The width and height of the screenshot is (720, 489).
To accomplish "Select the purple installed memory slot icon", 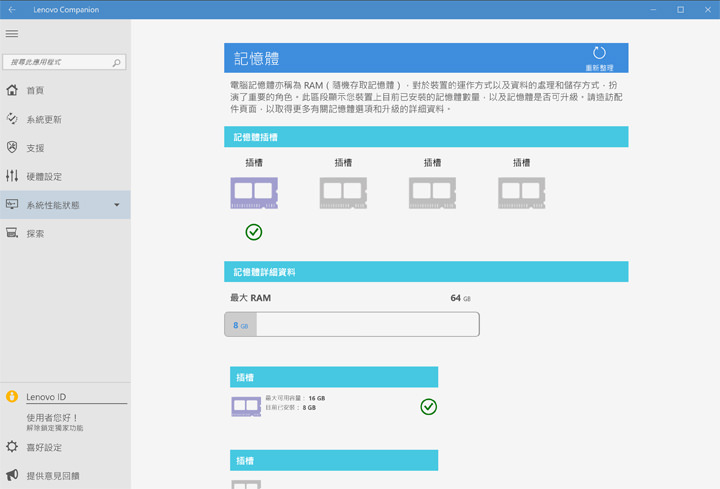I will point(254,192).
